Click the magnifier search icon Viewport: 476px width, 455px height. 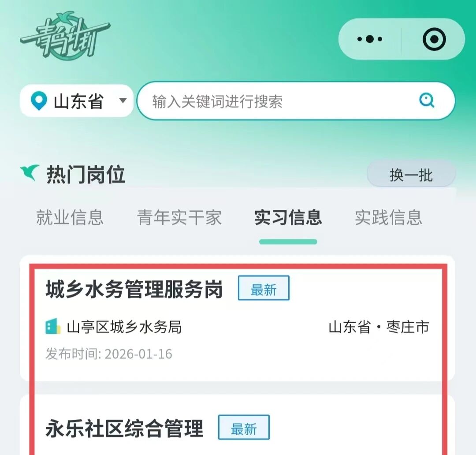[x=427, y=100]
